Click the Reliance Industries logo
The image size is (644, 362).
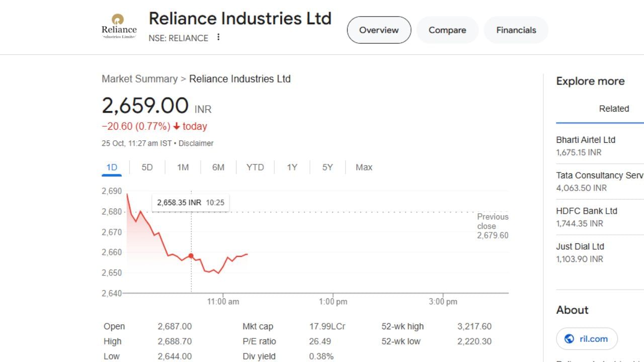(119, 27)
